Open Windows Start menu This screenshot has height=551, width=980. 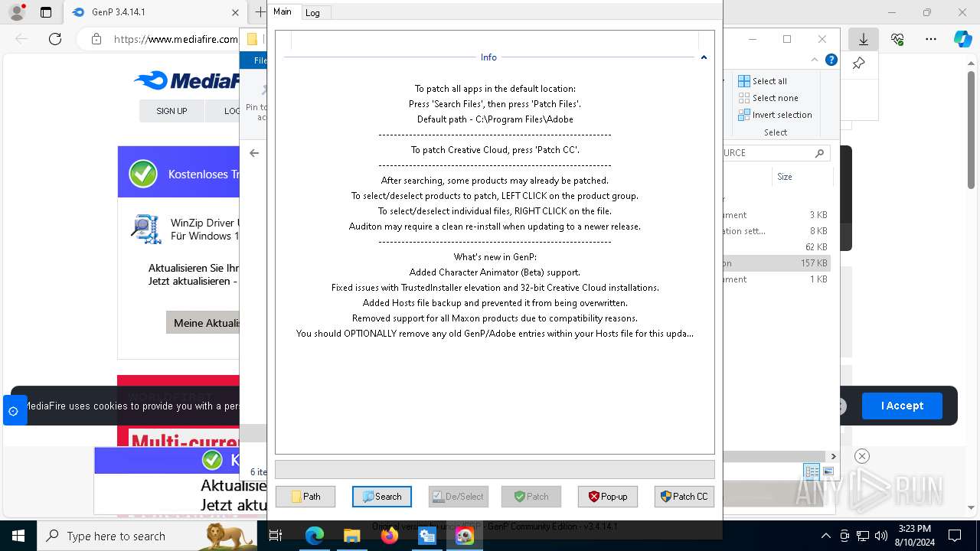tap(18, 536)
